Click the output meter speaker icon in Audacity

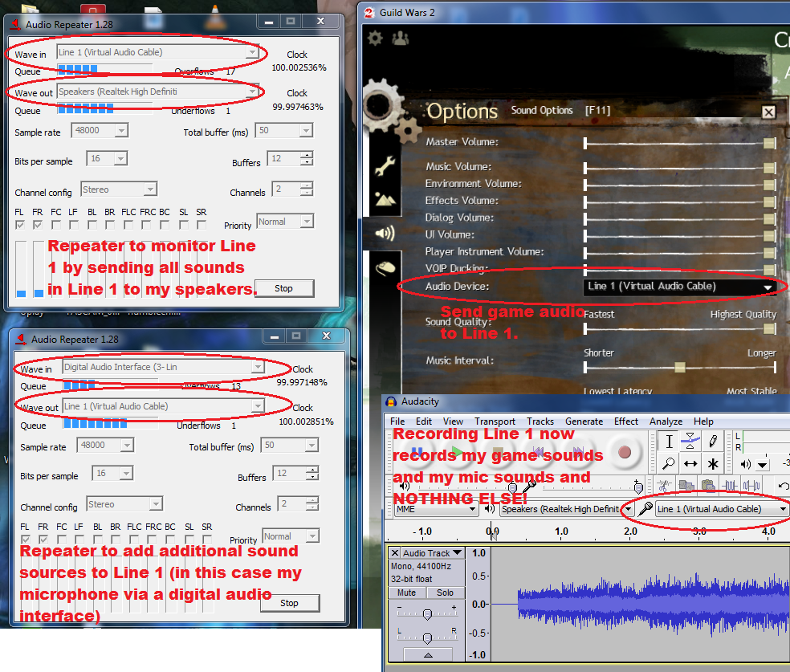click(x=746, y=464)
